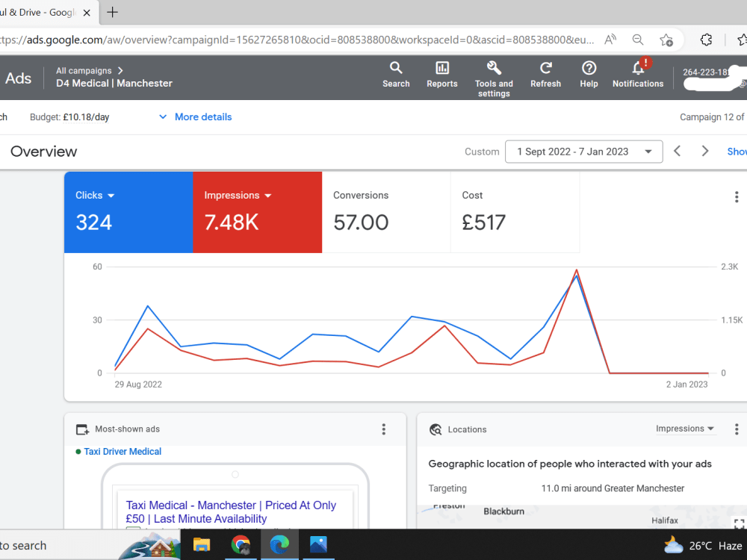Open File Explorer from taskbar
747x560 pixels.
point(202,544)
